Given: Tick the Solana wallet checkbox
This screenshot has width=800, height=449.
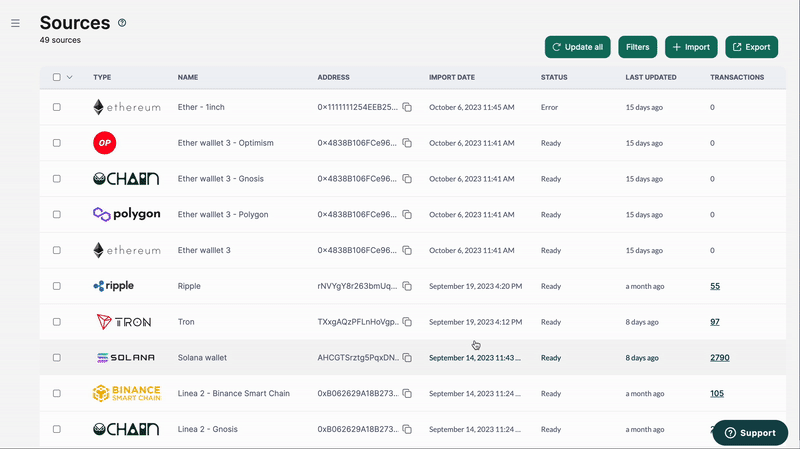Looking at the screenshot, I should (x=57, y=358).
